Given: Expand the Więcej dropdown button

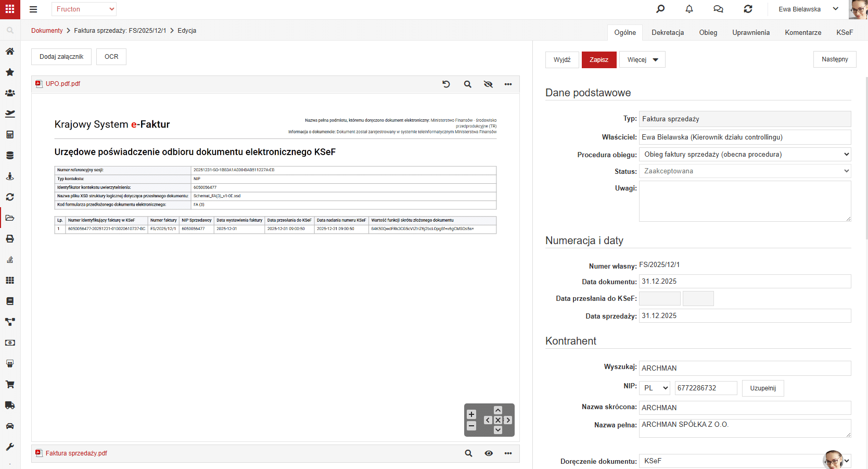Looking at the screenshot, I should pyautogui.click(x=642, y=60).
